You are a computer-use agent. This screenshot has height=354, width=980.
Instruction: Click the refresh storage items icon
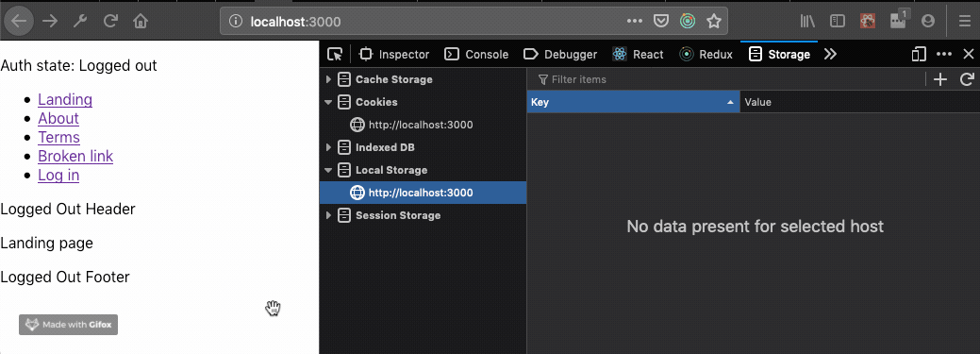pos(967,79)
